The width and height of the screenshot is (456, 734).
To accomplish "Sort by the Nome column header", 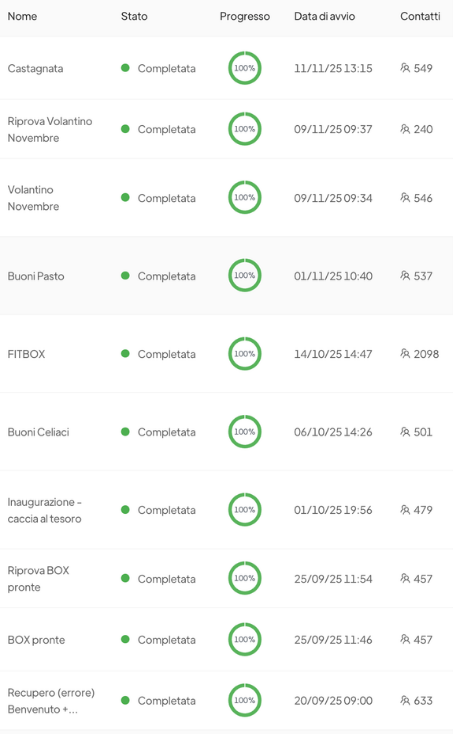I will [x=22, y=16].
